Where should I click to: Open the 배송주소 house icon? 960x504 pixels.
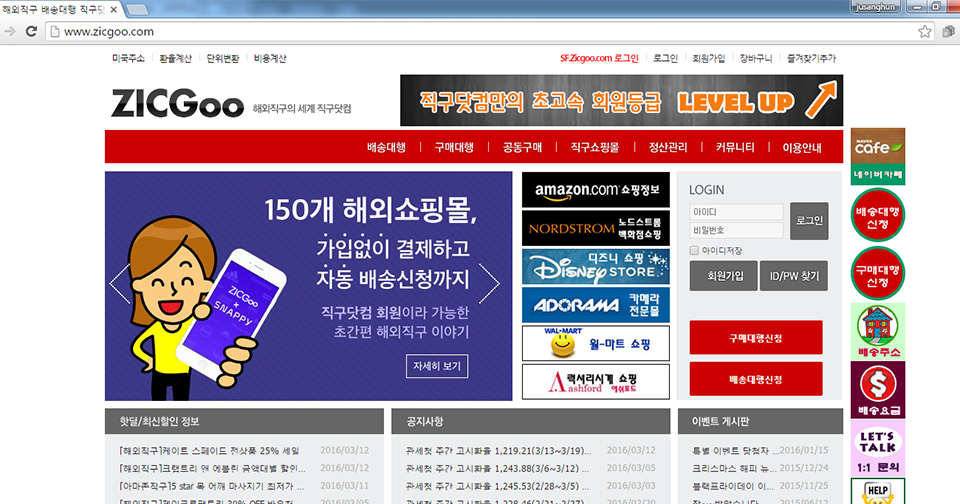(877, 329)
